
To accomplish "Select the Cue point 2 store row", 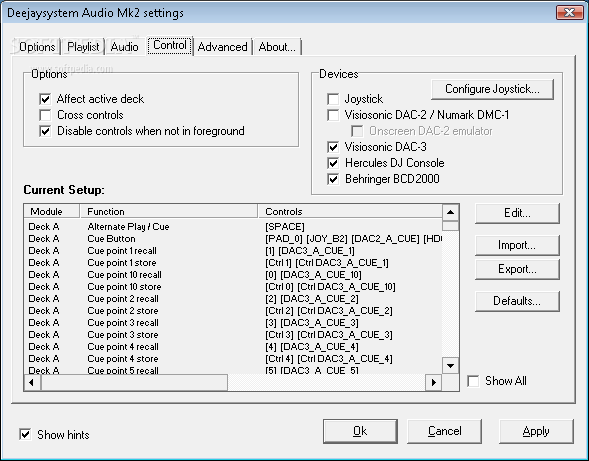I will pyautogui.click(x=233, y=311).
